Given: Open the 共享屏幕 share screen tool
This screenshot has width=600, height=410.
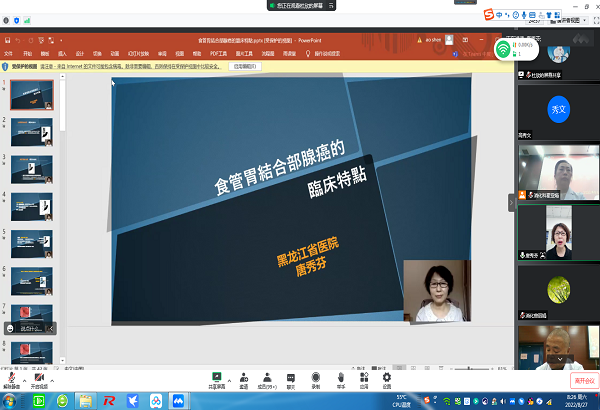Looking at the screenshot, I should pyautogui.click(x=216, y=377).
